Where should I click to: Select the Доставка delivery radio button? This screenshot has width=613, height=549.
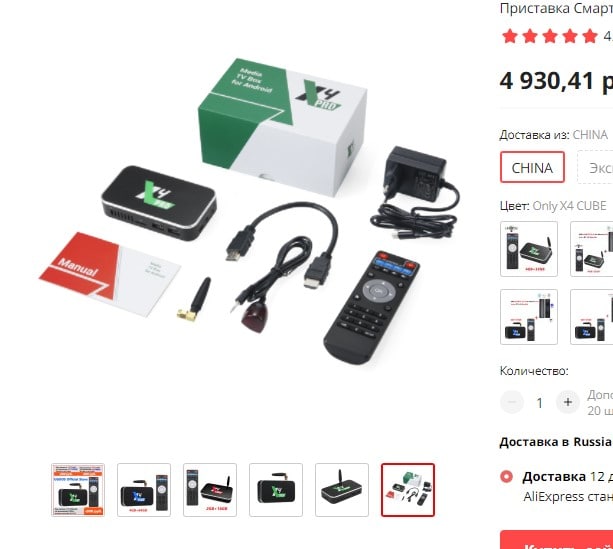pos(506,477)
